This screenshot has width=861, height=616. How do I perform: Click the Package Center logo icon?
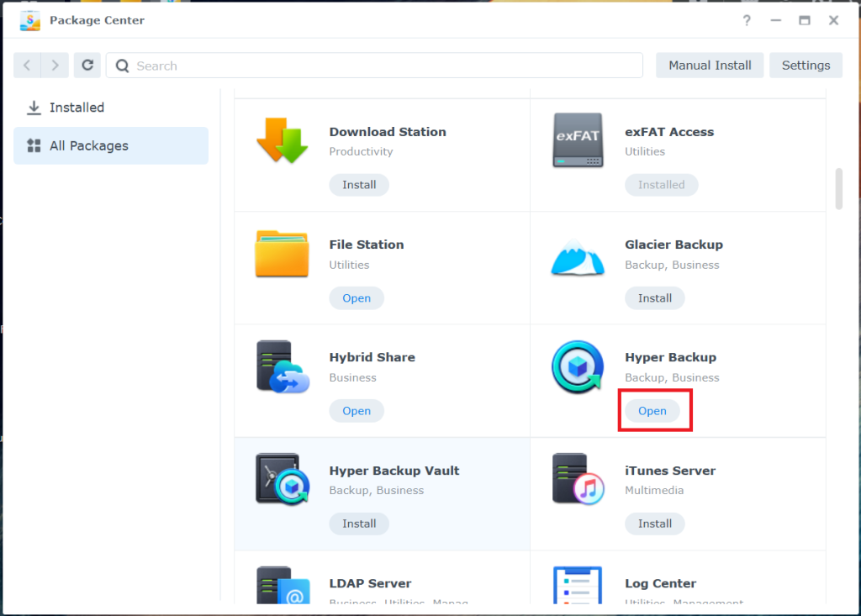pyautogui.click(x=30, y=20)
